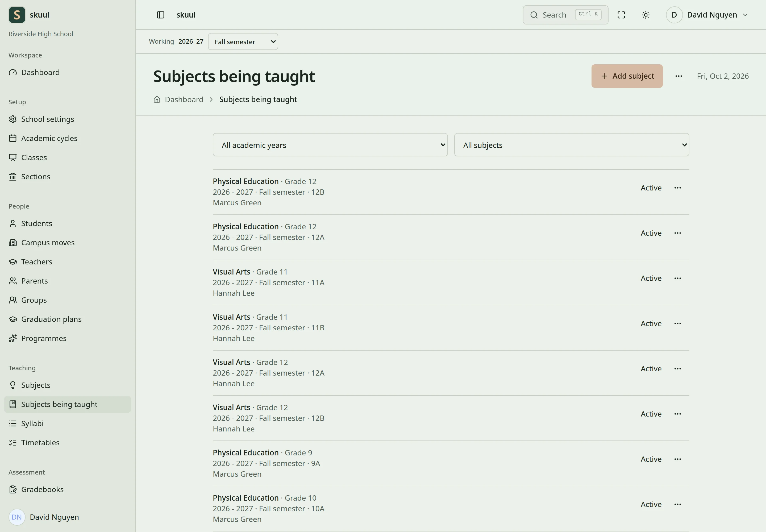Image resolution: width=766 pixels, height=532 pixels.
Task: Open Subjects item under Teaching
Action: pyautogui.click(x=67, y=385)
